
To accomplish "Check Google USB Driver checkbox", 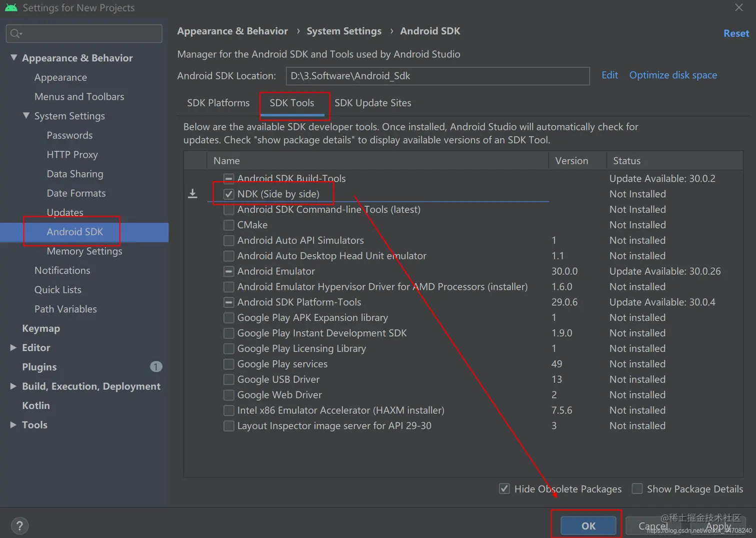I will (x=228, y=379).
